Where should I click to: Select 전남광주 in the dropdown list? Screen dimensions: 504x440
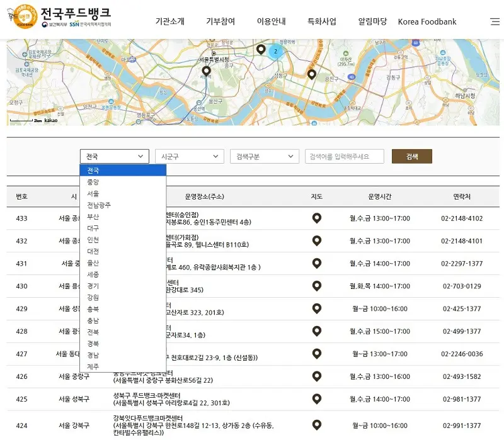(x=123, y=205)
